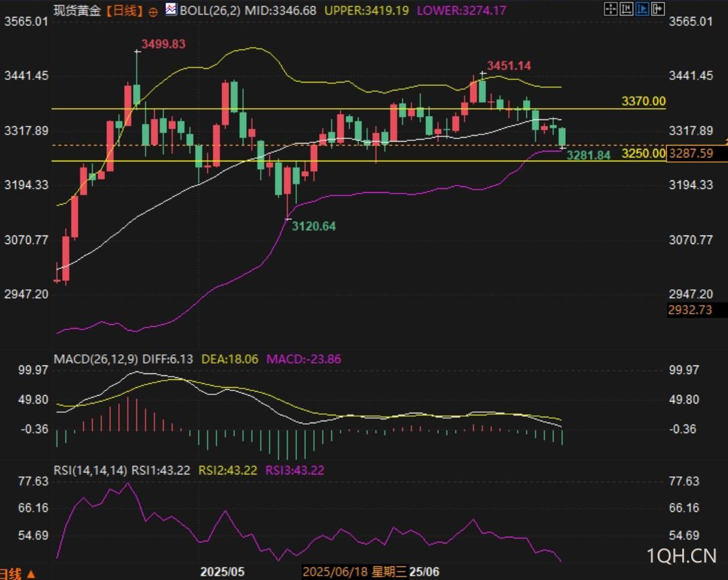Click the 3250.00 support line label

point(643,153)
